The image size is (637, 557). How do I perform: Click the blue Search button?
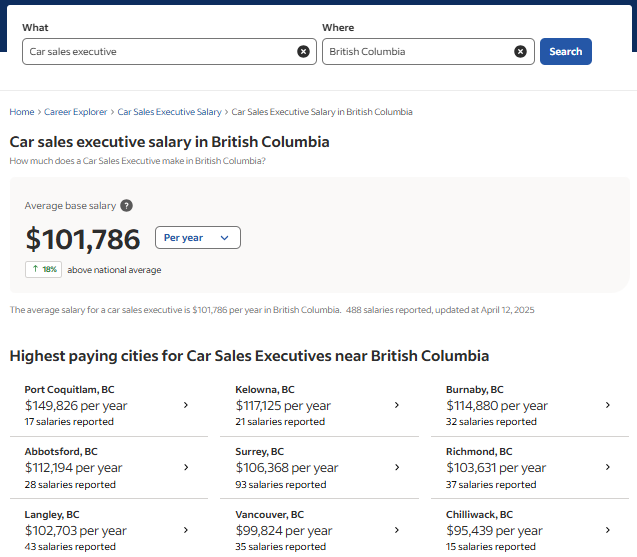566,52
